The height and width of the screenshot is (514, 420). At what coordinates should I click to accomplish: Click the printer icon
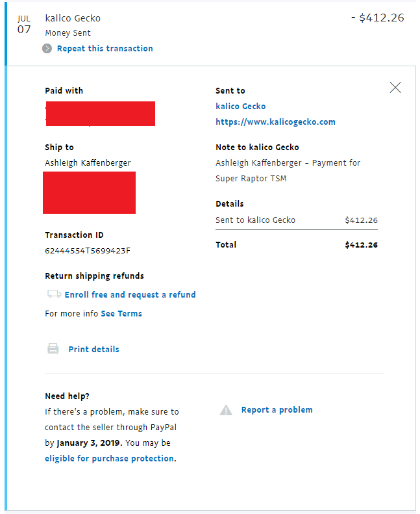53,349
